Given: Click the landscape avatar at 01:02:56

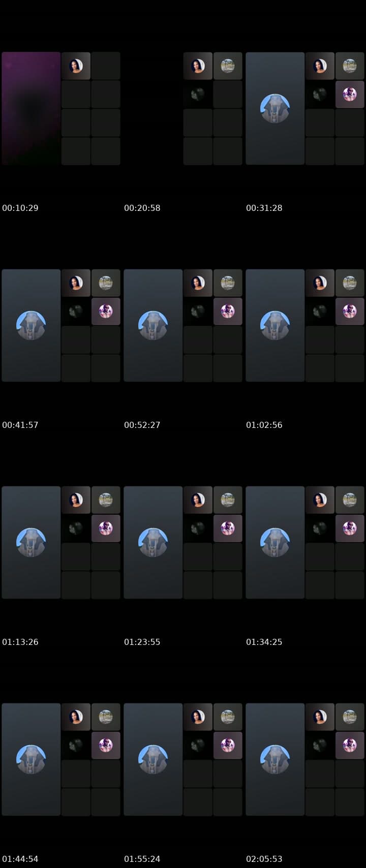Looking at the screenshot, I should click(x=350, y=283).
